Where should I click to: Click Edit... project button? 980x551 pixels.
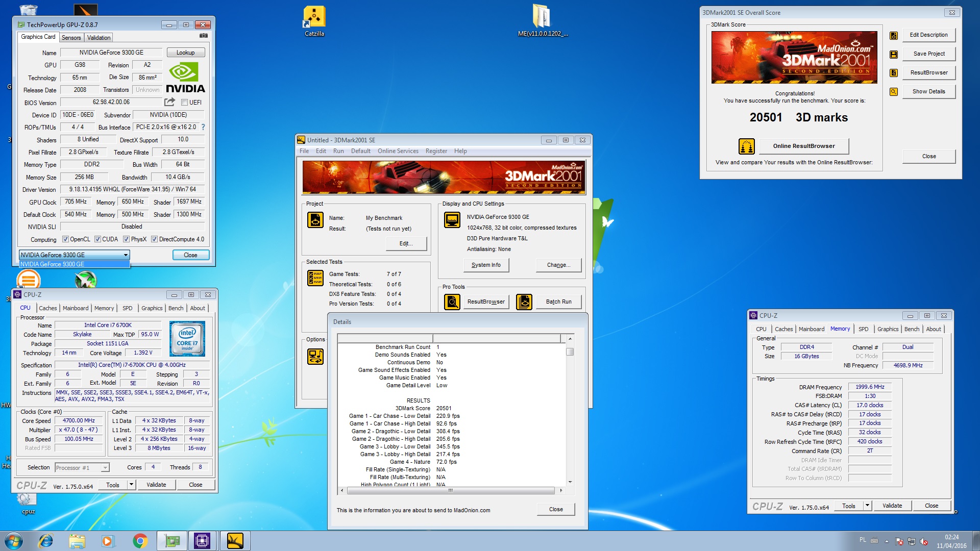pyautogui.click(x=406, y=244)
